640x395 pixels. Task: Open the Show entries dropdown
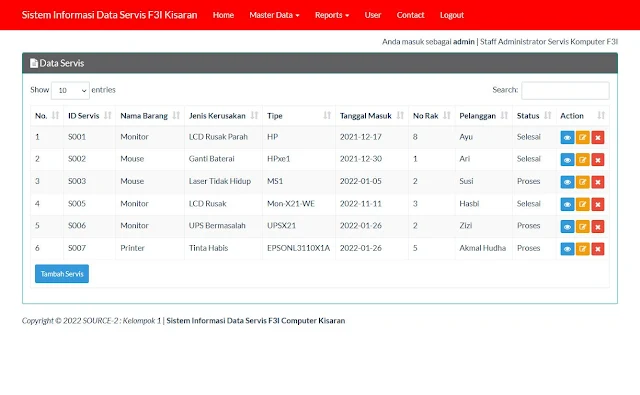(70, 90)
